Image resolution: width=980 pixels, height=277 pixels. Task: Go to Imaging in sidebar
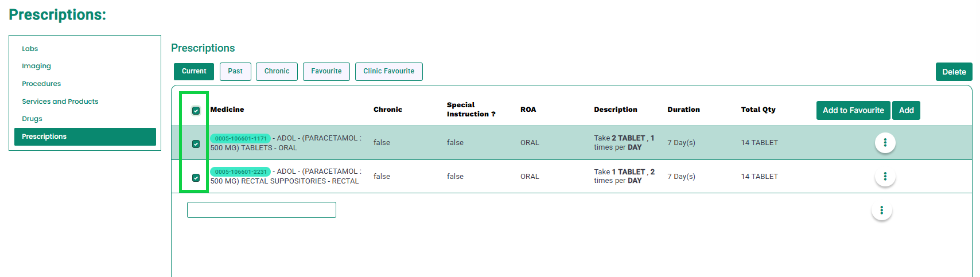pyautogui.click(x=36, y=66)
